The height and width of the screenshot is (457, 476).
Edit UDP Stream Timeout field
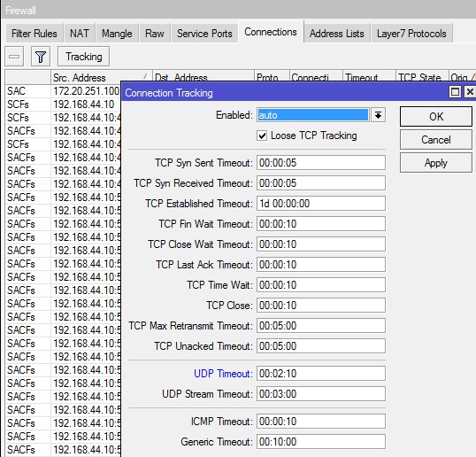(321, 394)
